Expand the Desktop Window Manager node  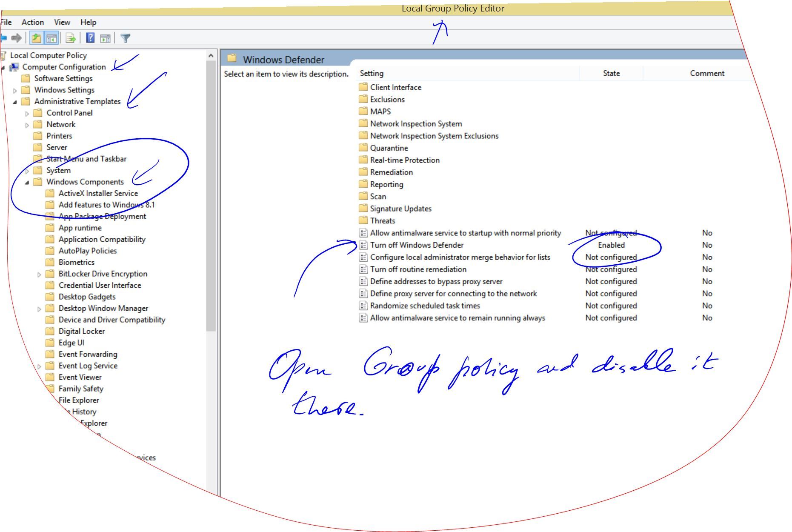pyautogui.click(x=39, y=309)
